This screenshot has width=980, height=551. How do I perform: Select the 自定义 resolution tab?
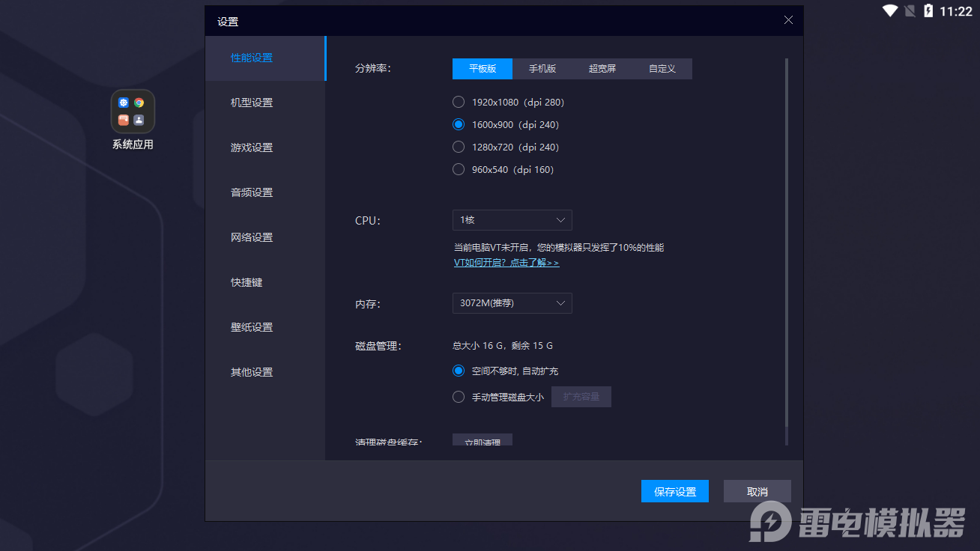[662, 69]
